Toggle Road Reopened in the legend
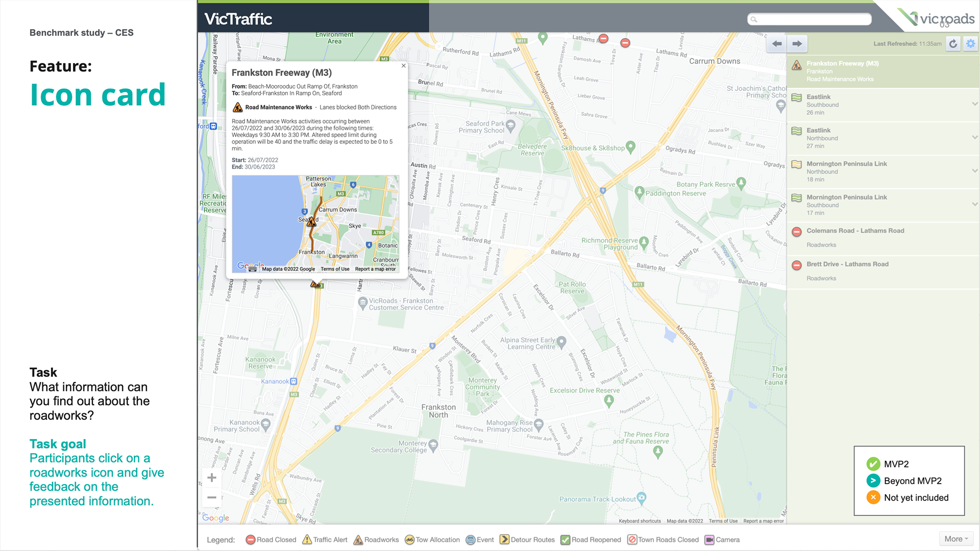 coord(591,540)
